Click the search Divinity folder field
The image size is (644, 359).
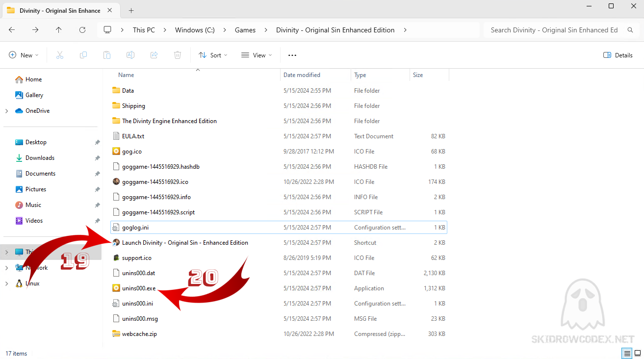[x=554, y=30]
